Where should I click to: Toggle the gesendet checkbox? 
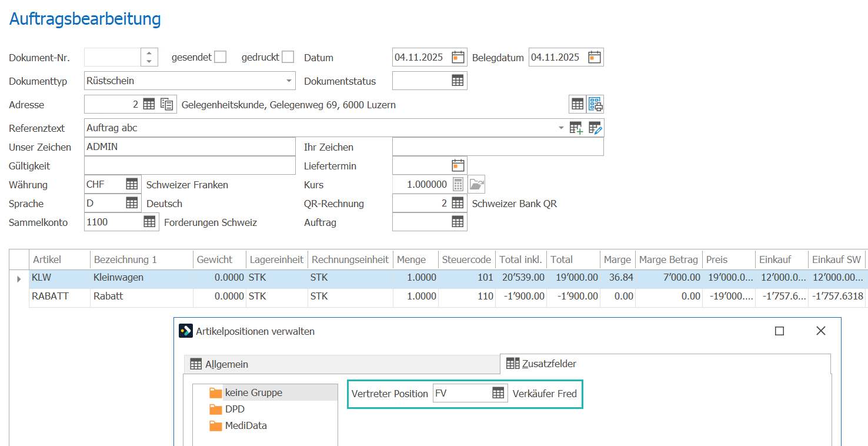220,57
